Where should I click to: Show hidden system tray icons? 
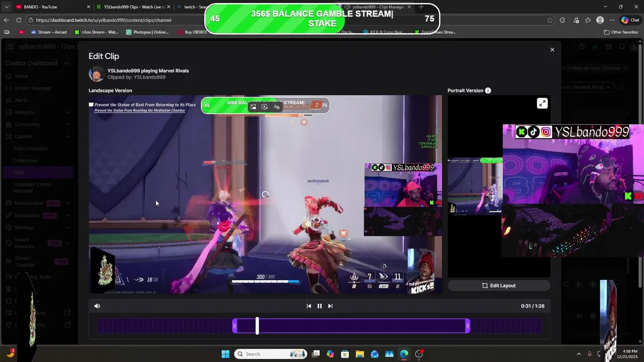[x=579, y=354]
